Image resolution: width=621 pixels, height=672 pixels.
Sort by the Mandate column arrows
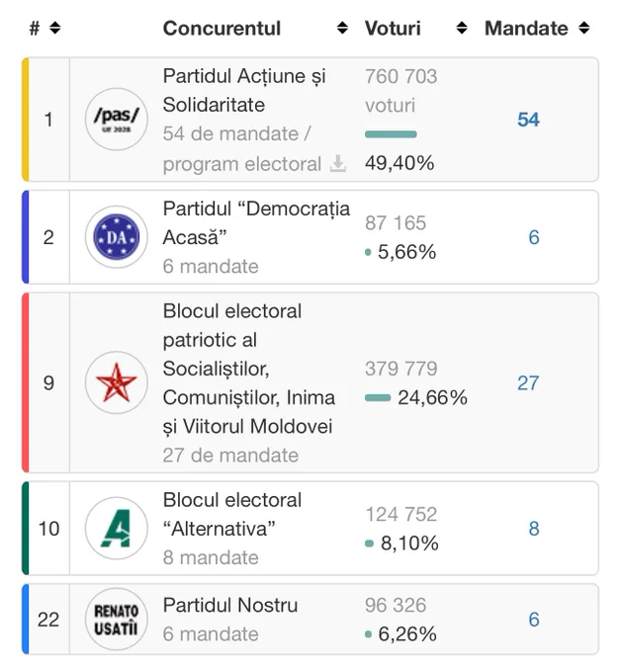coord(584,29)
